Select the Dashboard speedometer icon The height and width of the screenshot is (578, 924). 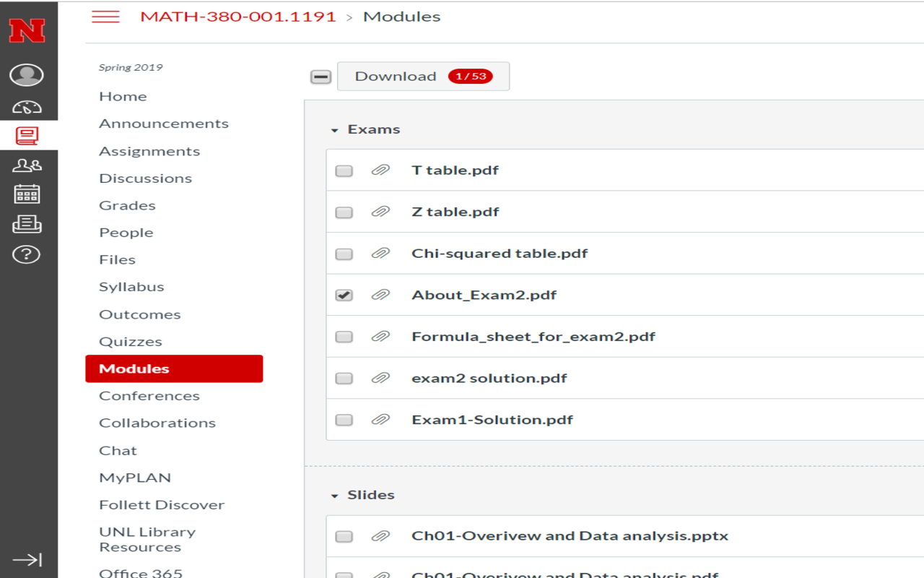(x=27, y=105)
